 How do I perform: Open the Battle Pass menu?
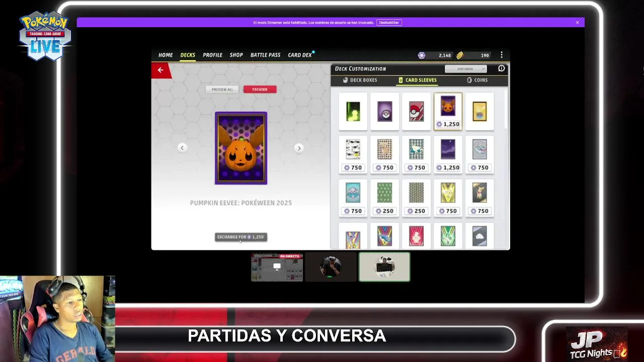[265, 55]
